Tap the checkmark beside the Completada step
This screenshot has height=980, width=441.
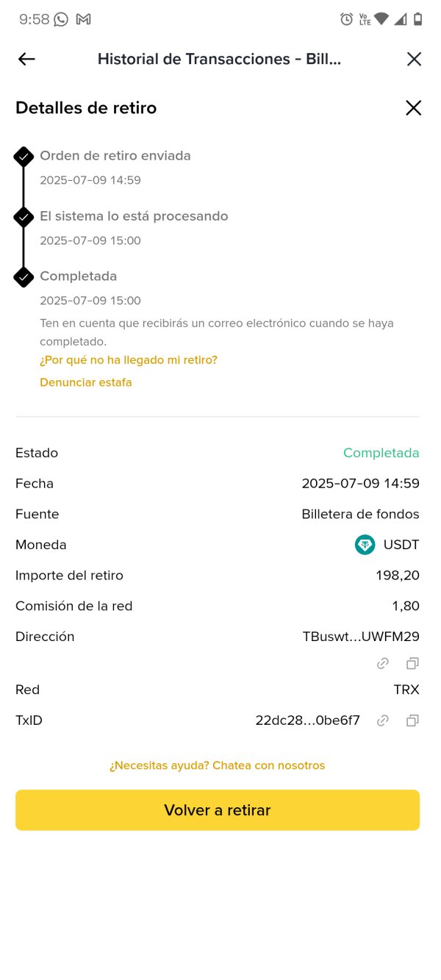[x=24, y=277]
